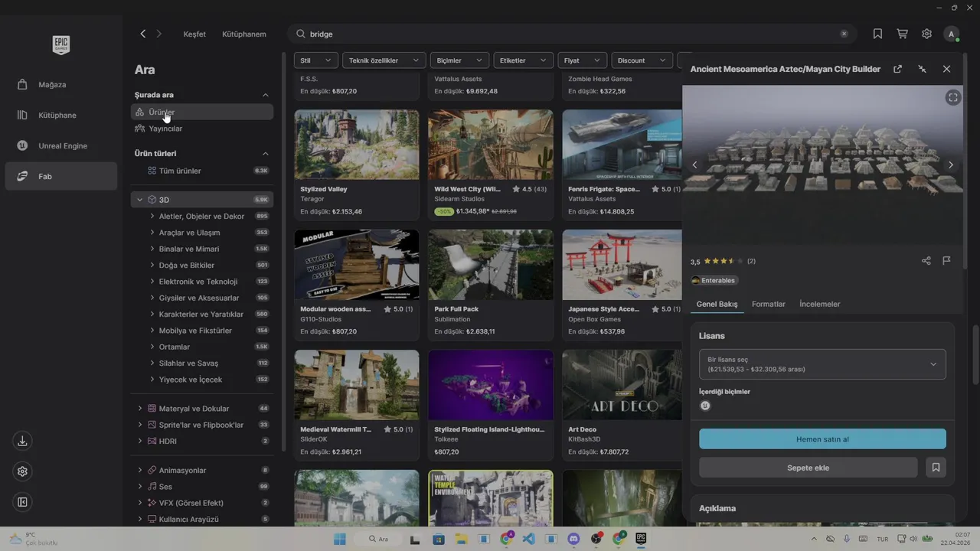Open the user account avatar
Screen dimensions: 980x551
[x=952, y=34]
